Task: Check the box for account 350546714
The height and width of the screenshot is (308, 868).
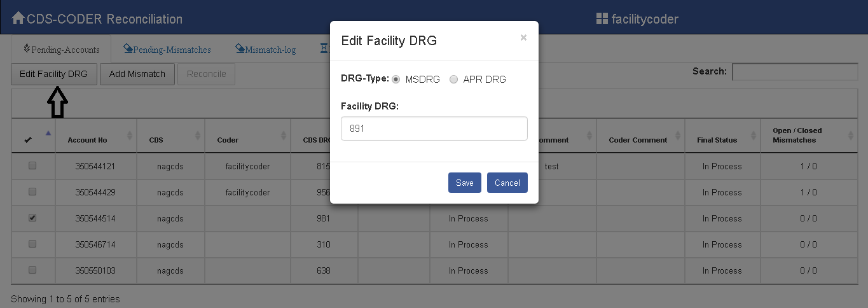Action: point(32,244)
